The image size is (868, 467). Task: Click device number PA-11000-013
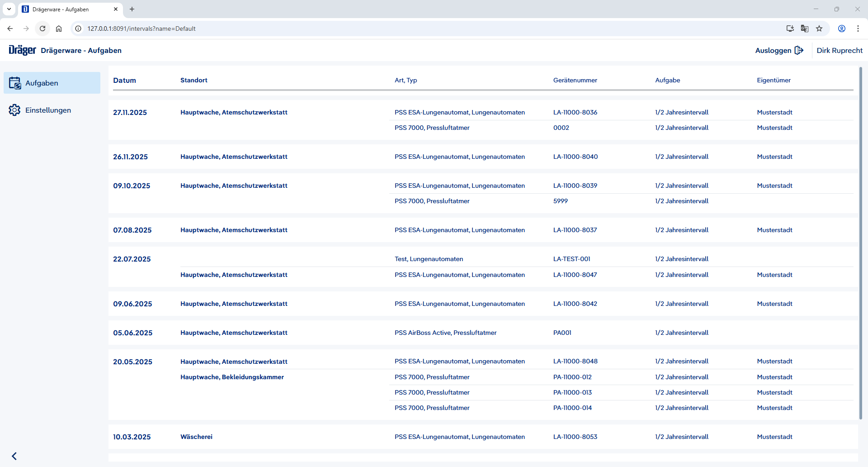pyautogui.click(x=572, y=392)
